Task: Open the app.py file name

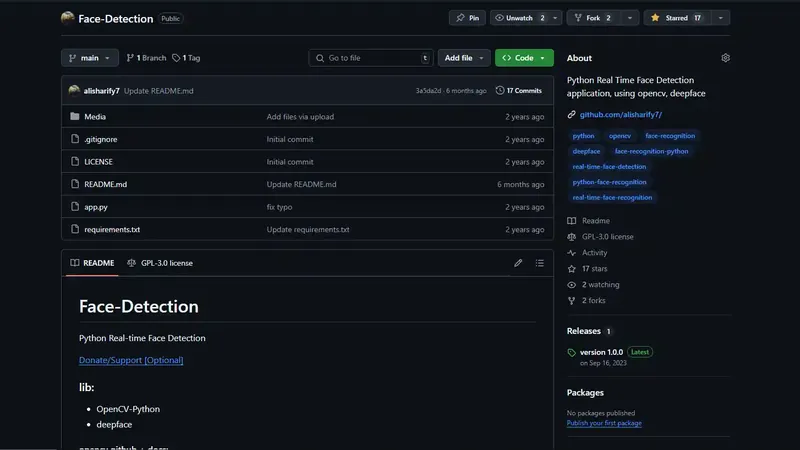Action: click(96, 207)
